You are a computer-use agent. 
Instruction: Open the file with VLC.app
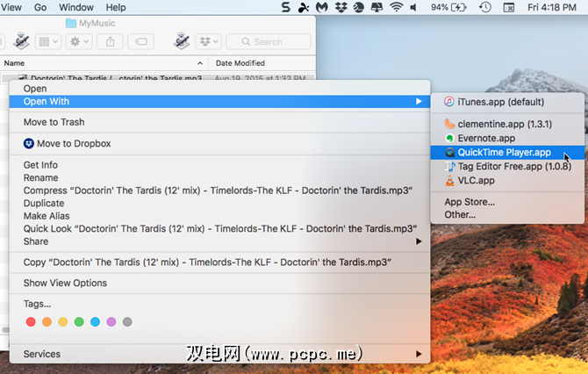point(507,181)
